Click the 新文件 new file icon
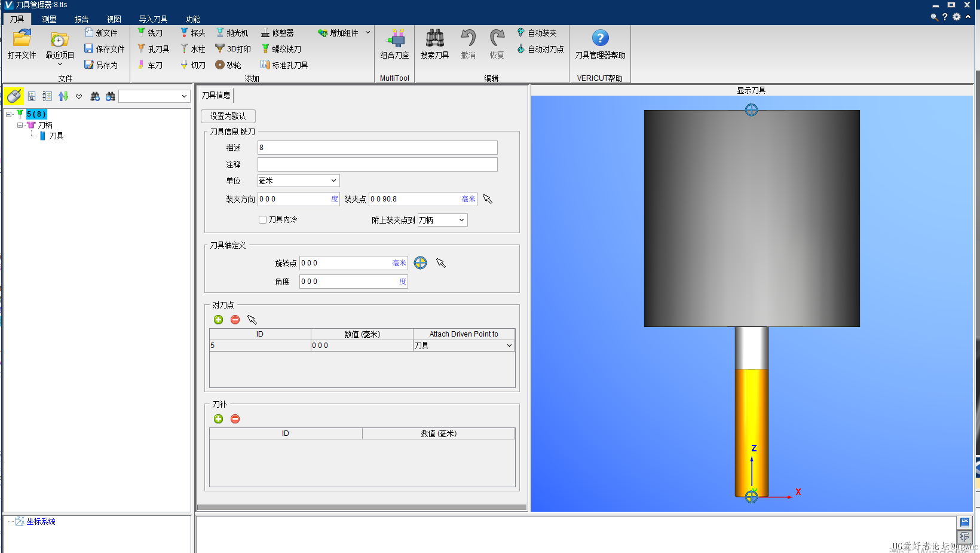The image size is (980, 553). coord(89,33)
